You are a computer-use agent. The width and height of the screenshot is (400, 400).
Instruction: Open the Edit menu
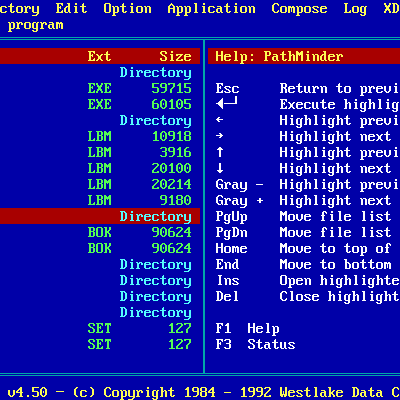(71, 8)
